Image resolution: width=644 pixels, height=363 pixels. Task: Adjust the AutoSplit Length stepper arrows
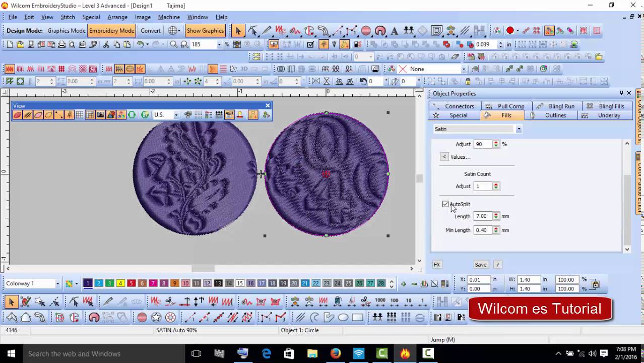click(x=496, y=216)
